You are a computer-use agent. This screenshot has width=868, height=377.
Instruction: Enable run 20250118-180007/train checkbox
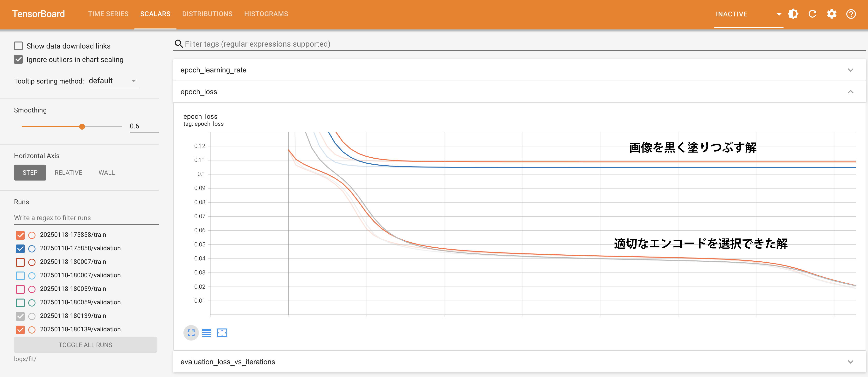click(20, 262)
